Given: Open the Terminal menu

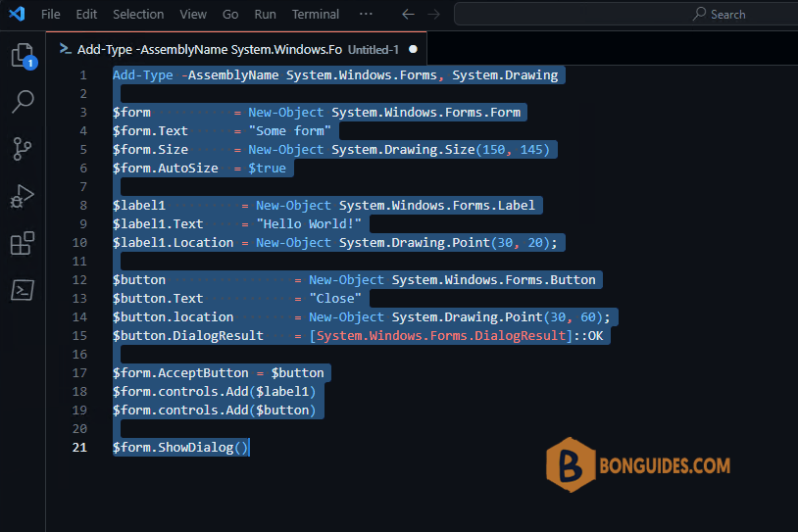Looking at the screenshot, I should (x=316, y=15).
